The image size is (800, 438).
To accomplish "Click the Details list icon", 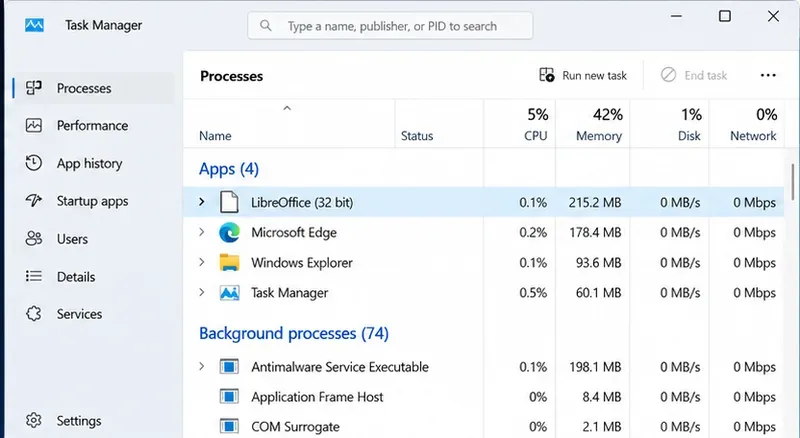I will 34,276.
